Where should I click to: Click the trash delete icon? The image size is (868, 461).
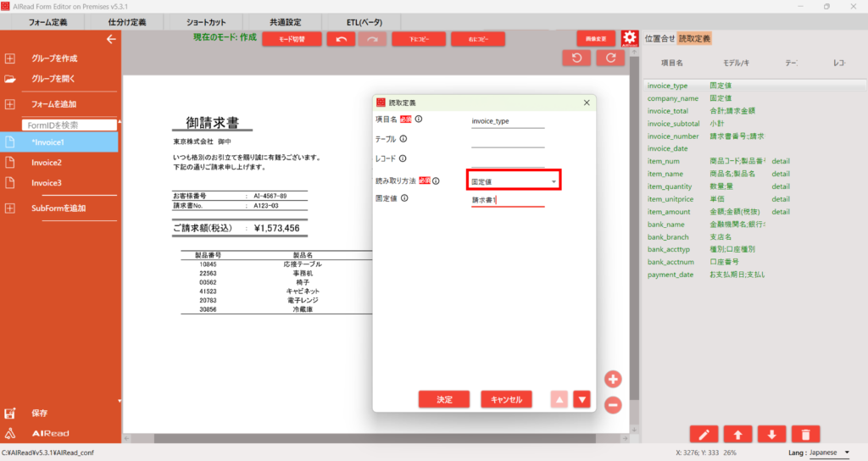pos(804,435)
